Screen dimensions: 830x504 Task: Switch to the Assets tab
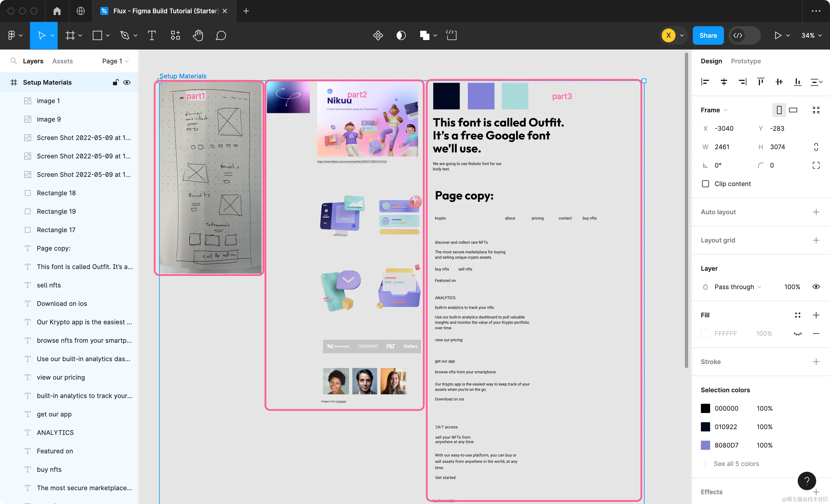coord(62,61)
